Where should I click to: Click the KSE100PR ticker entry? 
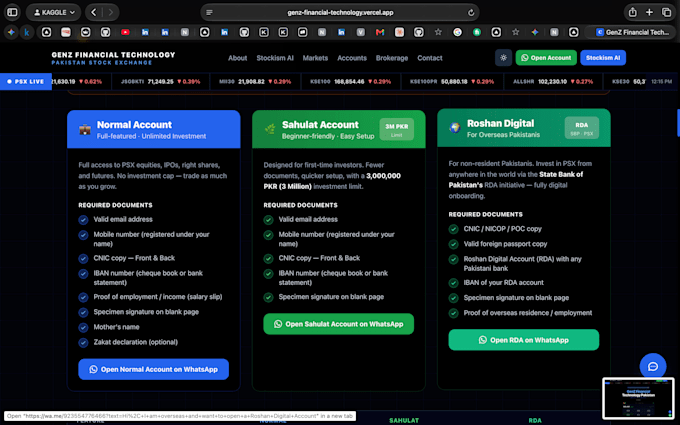(452, 82)
